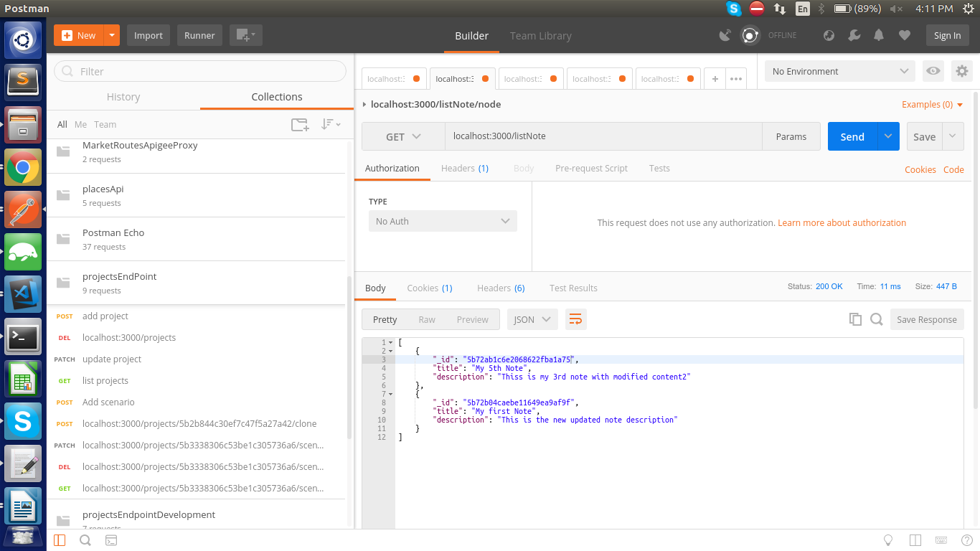Viewport: 980px width, 551px height.
Task: Click the request URL field
Action: click(603, 136)
